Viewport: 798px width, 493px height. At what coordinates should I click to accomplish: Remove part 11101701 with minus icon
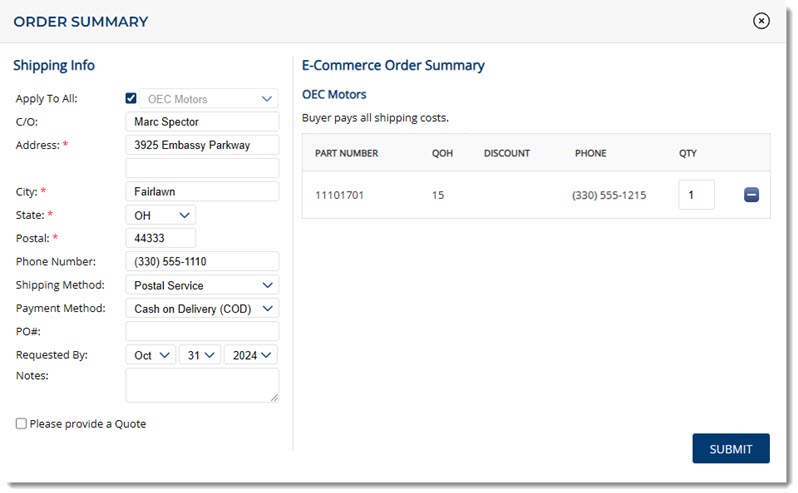point(751,194)
